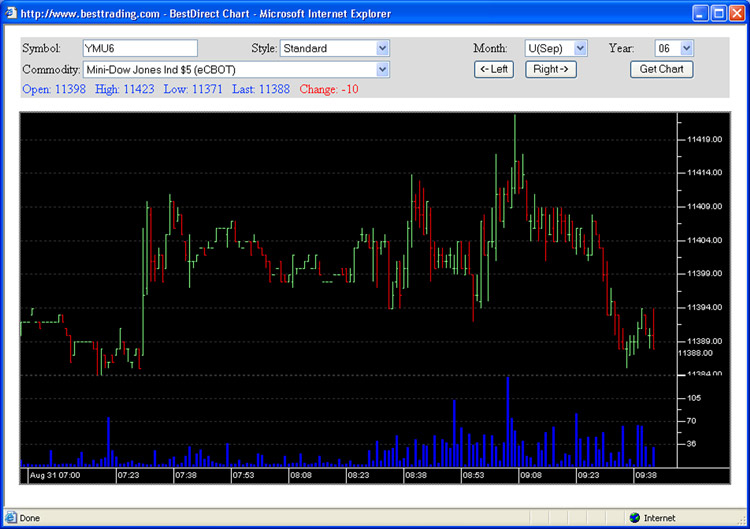
Task: Click the resize grip in the status bar corner
Action: 742,521
